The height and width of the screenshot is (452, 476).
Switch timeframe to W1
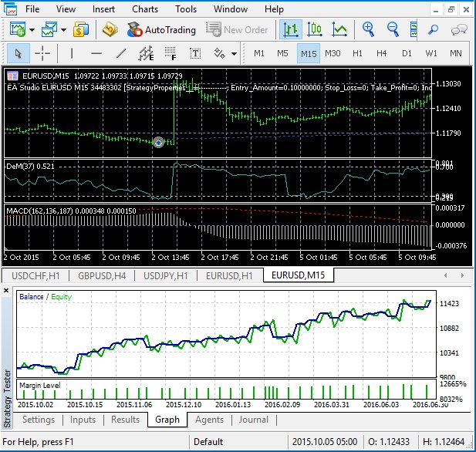431,53
